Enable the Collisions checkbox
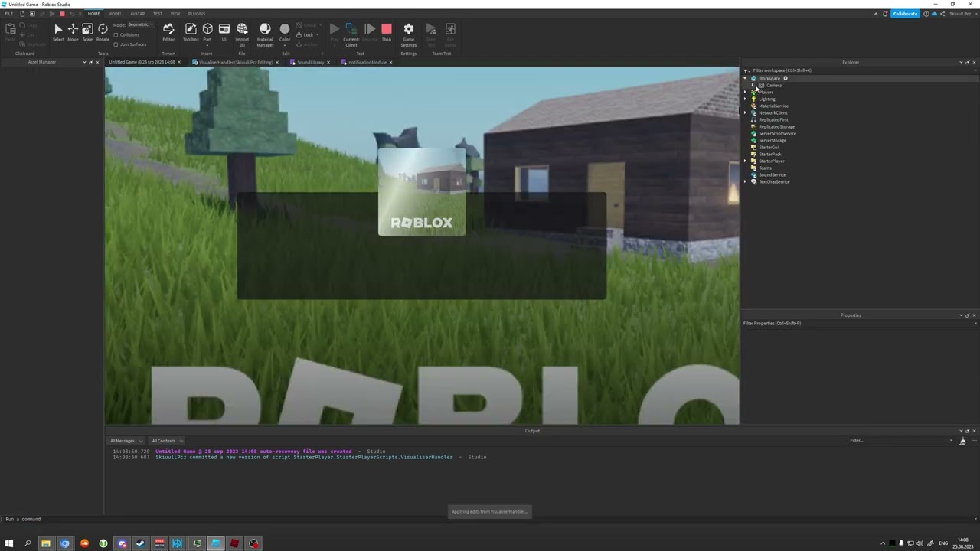The image size is (980, 551). [116, 35]
